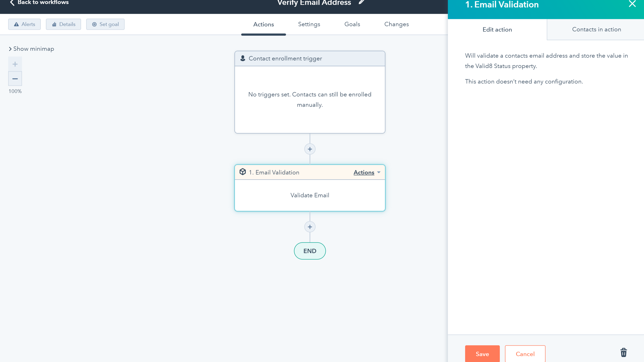The width and height of the screenshot is (644, 362).
Task: Open the Goals tab
Action: [352, 24]
